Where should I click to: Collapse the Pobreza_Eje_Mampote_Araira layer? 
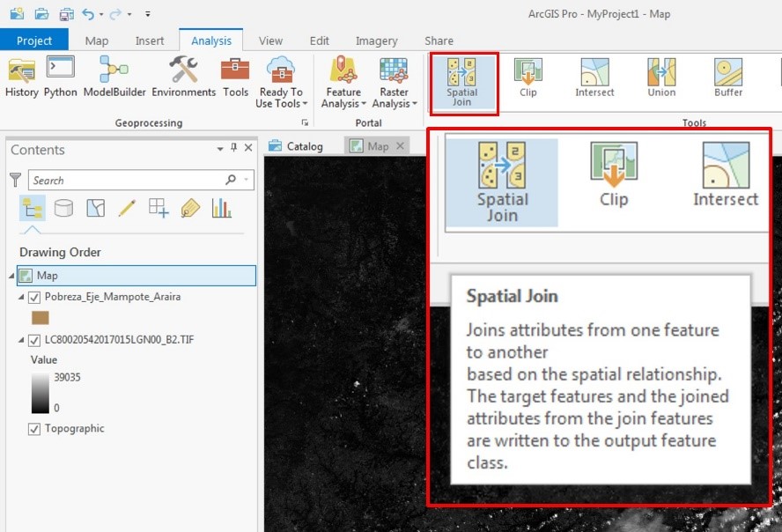pyautogui.click(x=21, y=297)
